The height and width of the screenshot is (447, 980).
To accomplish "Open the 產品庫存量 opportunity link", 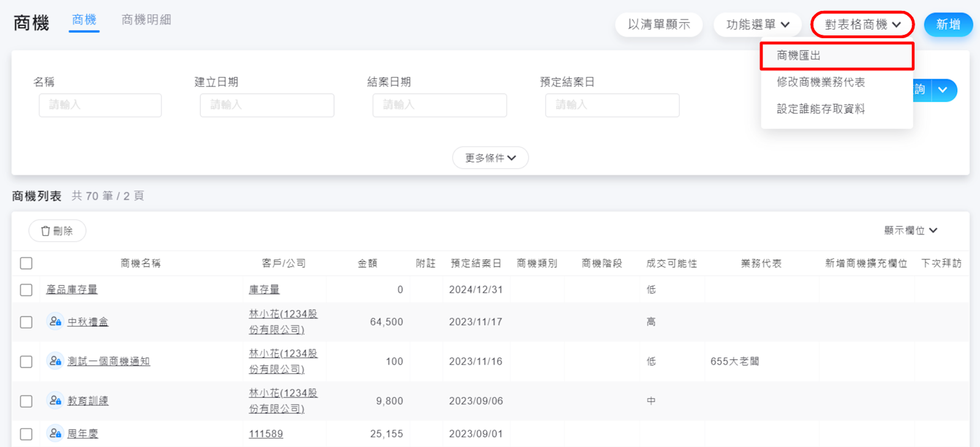I will point(72,290).
